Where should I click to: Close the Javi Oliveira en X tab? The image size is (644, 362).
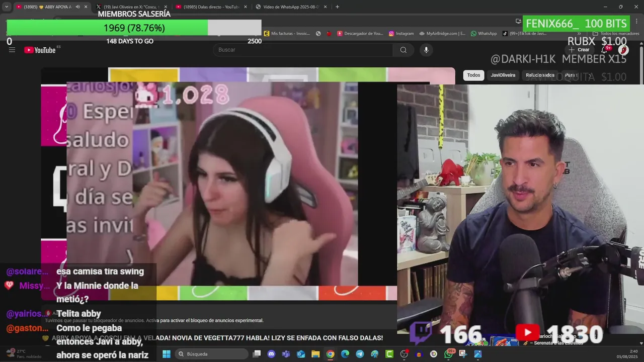(x=166, y=7)
